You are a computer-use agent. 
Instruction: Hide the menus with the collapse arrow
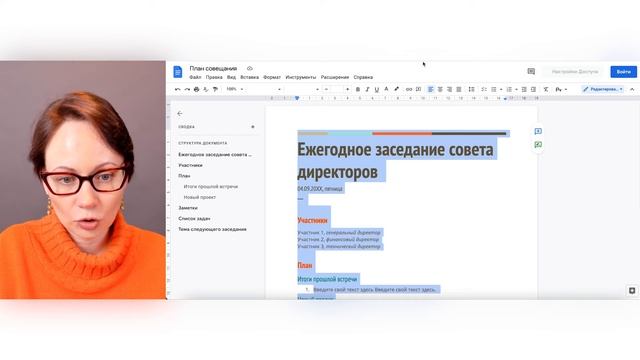pyautogui.click(x=632, y=89)
